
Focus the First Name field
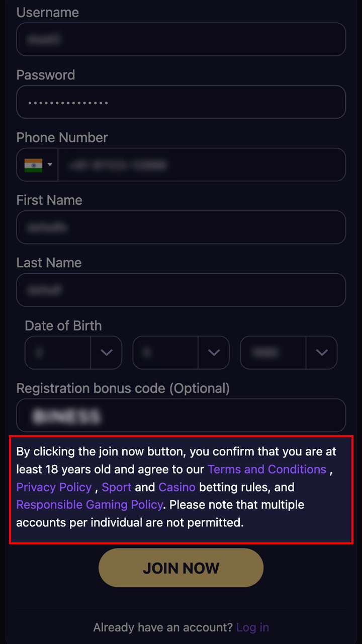pos(181,227)
